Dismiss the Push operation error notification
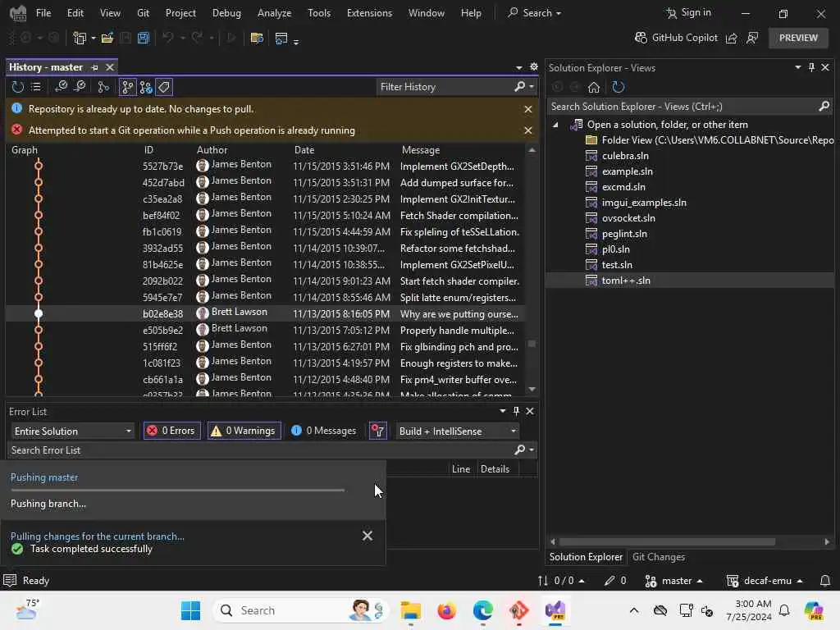The width and height of the screenshot is (840, 630). point(527,130)
